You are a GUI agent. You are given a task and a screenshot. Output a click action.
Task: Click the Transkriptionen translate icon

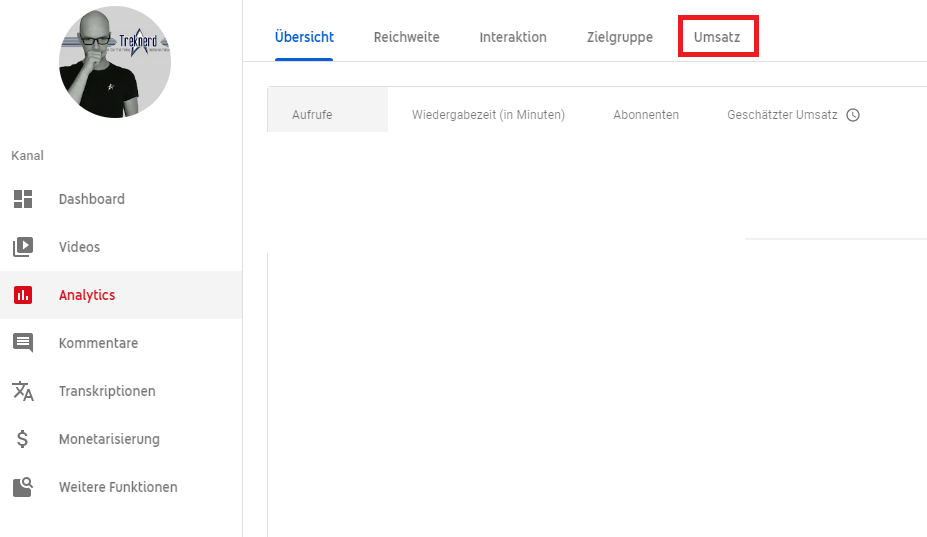tap(23, 391)
